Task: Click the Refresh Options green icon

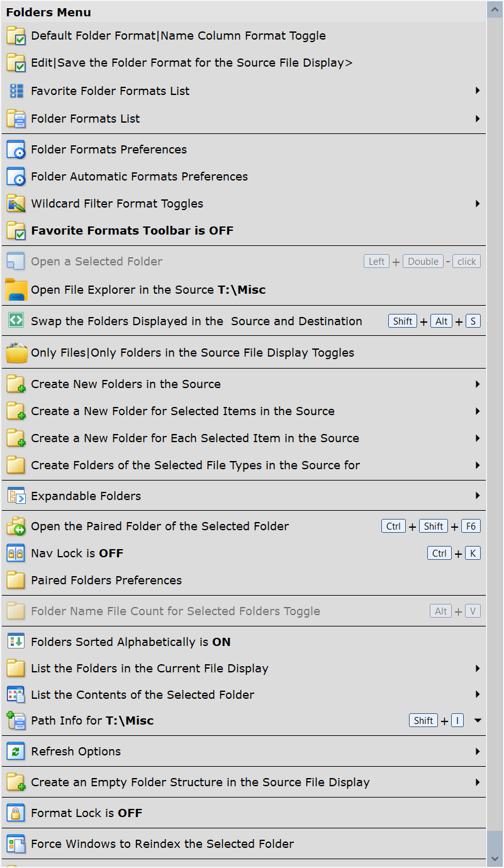Action: pyautogui.click(x=16, y=752)
